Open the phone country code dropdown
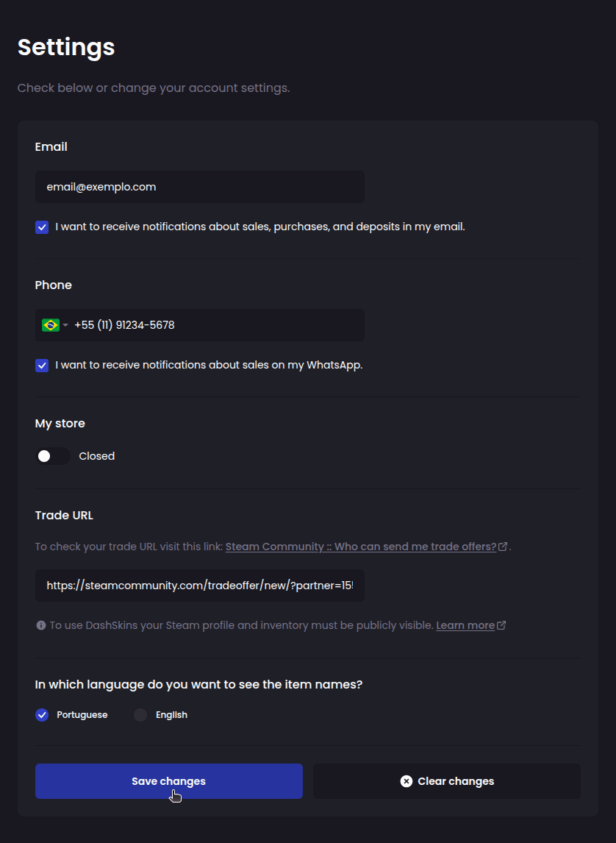 (65, 324)
